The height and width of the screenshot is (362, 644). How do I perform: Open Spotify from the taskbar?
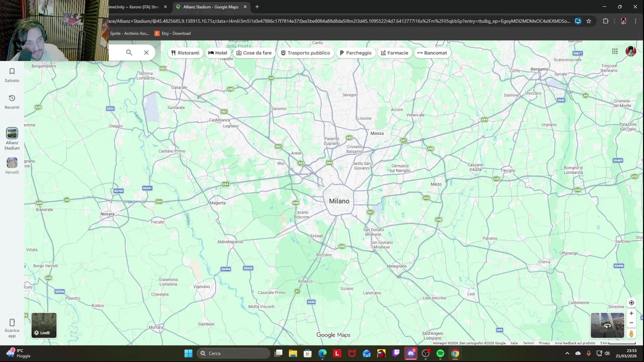click(440, 353)
